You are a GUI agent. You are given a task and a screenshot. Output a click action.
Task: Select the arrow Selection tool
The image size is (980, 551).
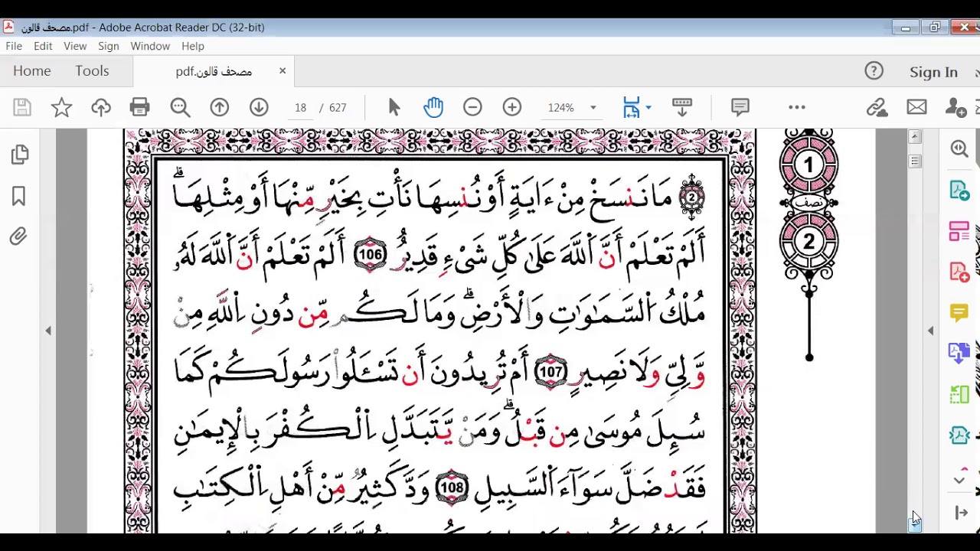click(394, 108)
